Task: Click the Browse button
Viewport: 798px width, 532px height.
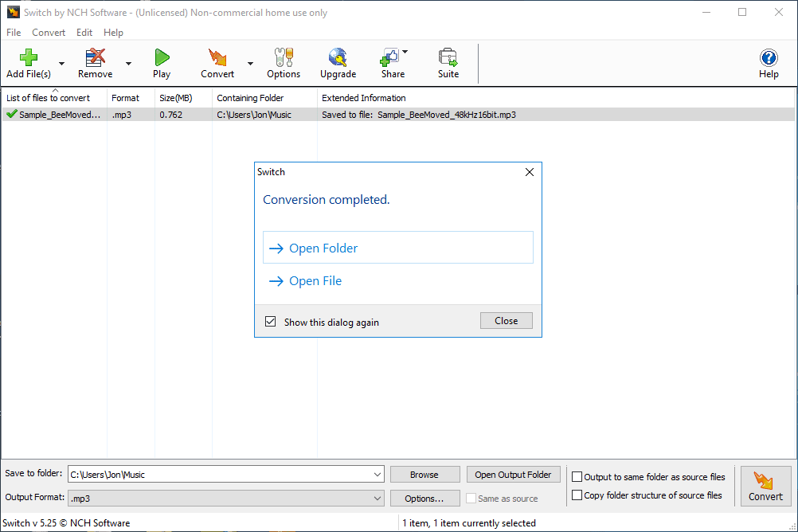Action: [424, 475]
